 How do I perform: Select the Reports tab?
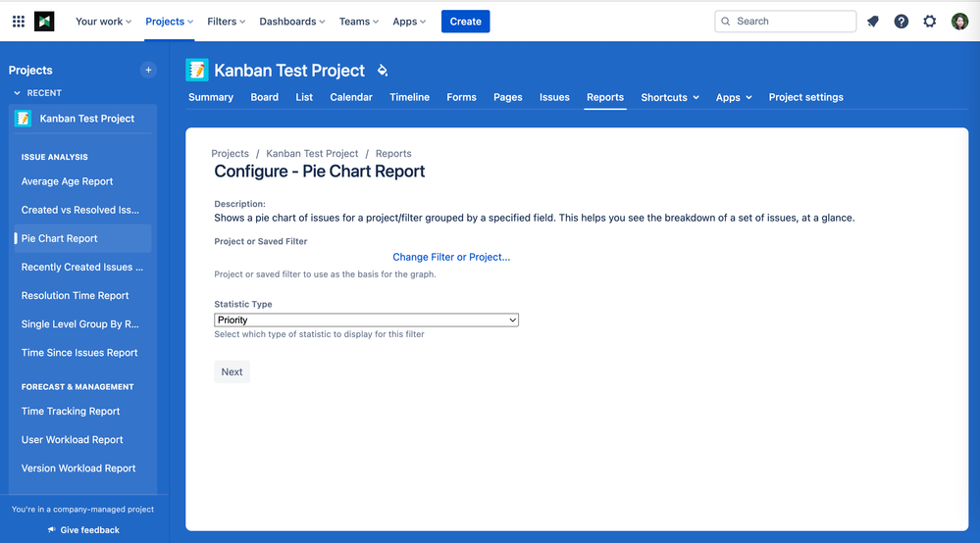point(605,97)
